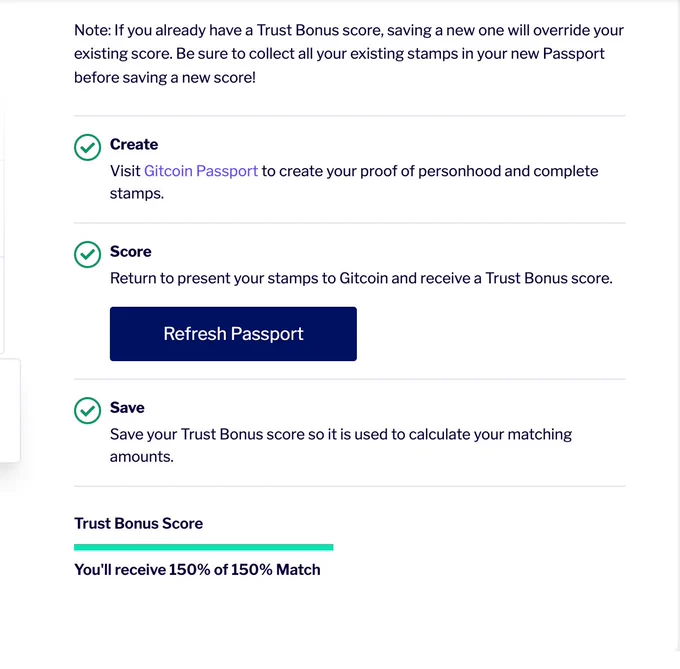Click the divider line above Trust Bonus Score
Image resolution: width=680 pixels, height=669 pixels.
pyautogui.click(x=350, y=486)
